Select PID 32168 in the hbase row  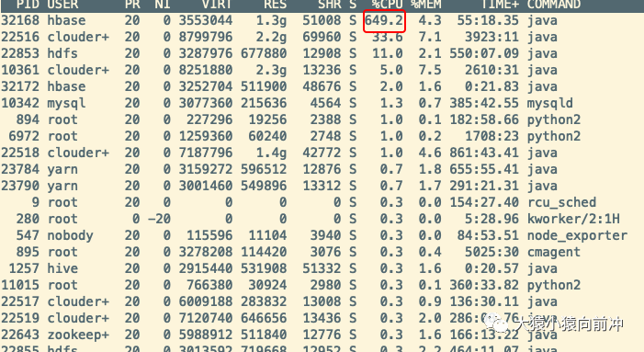pyautogui.click(x=20, y=20)
